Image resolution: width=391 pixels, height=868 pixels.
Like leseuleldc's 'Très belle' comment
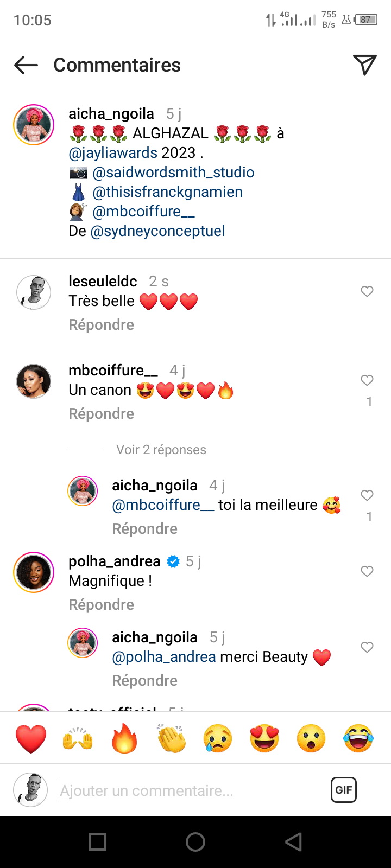pos(367,291)
